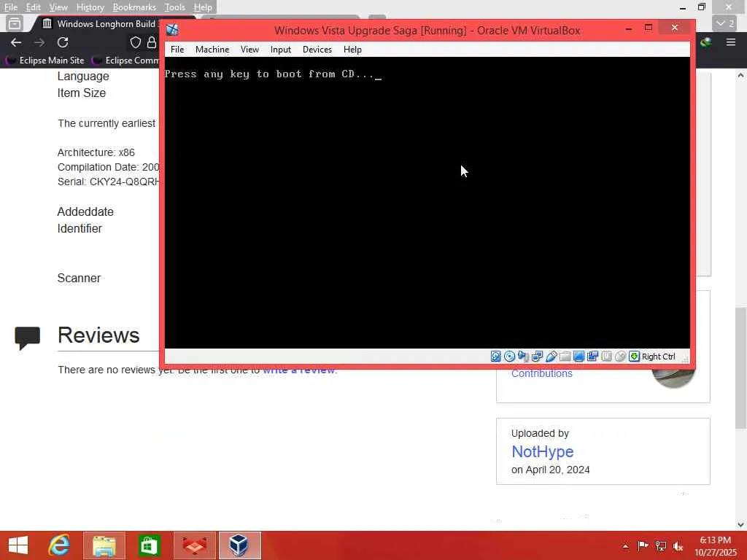
Task: Show hidden tray icons arrow
Action: (625, 545)
